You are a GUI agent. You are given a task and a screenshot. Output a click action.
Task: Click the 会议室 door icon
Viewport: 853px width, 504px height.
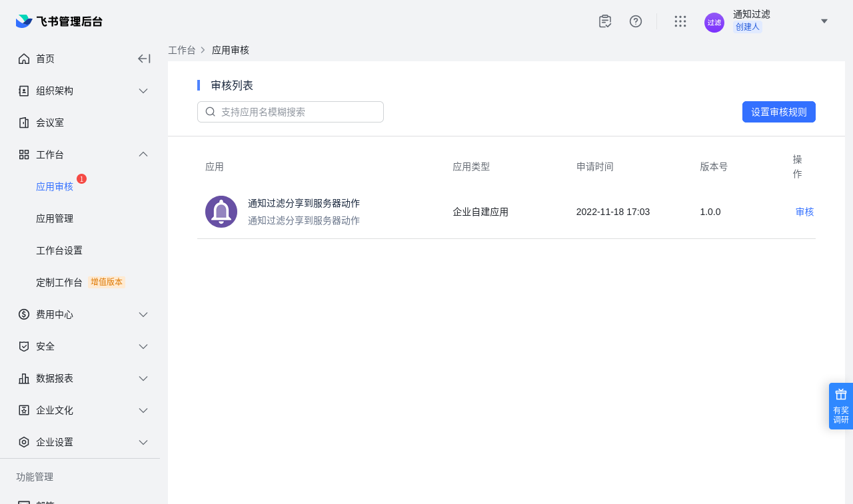(x=24, y=123)
